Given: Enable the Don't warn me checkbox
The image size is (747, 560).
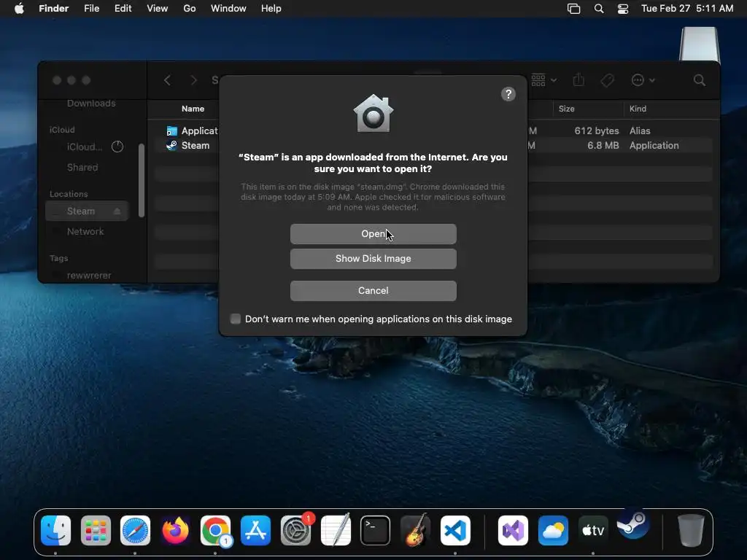Looking at the screenshot, I should (236, 319).
